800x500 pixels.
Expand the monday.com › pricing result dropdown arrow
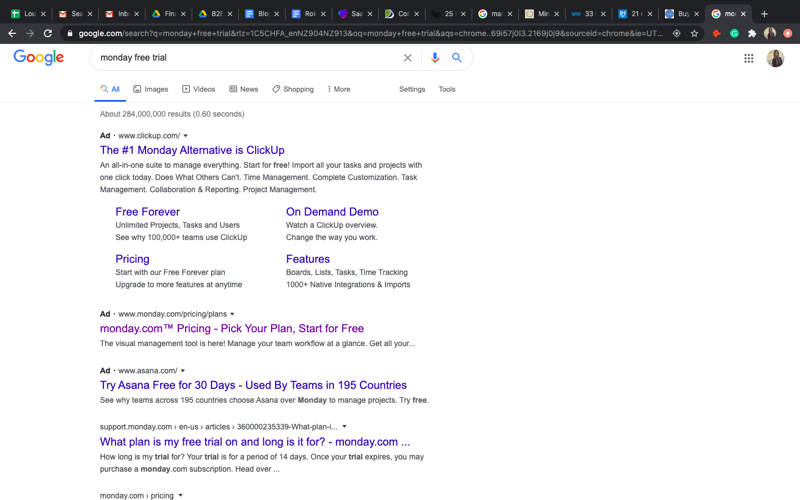[x=180, y=495]
